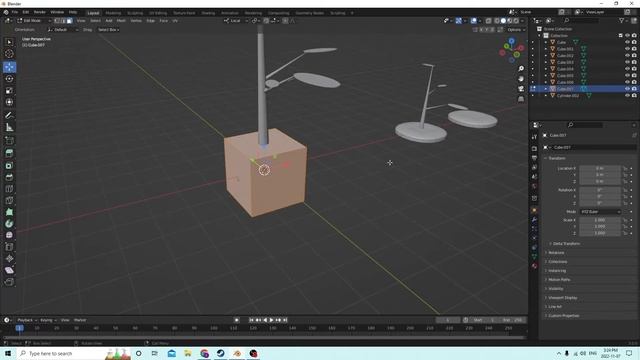Jump to the timeline end frame button
Screen dimensions: 640x360
(285, 320)
